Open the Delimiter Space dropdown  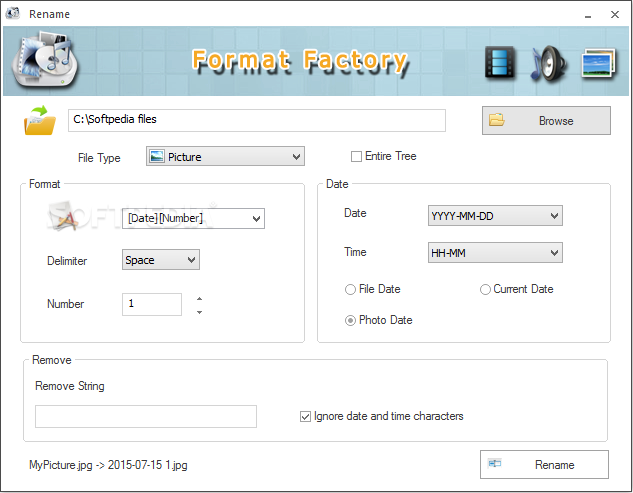[161, 260]
